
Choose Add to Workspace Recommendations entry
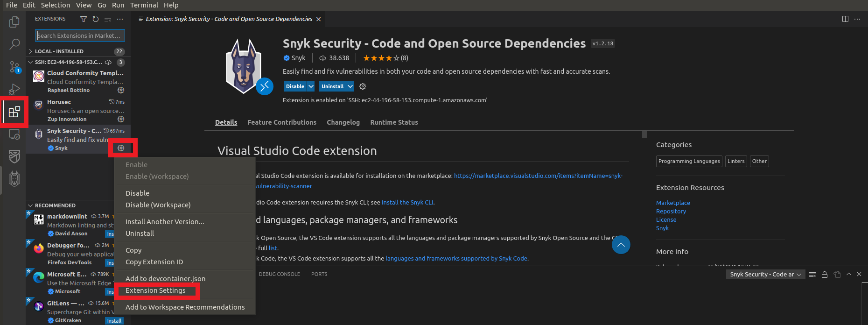coord(185,307)
